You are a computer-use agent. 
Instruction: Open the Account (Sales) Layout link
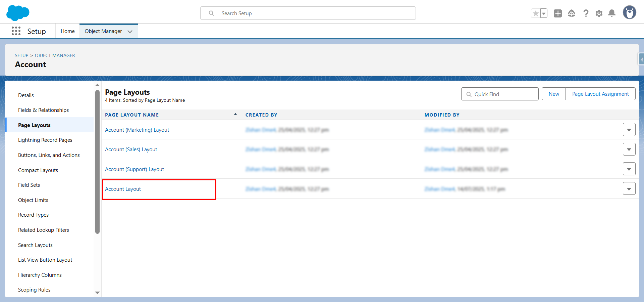(131, 149)
